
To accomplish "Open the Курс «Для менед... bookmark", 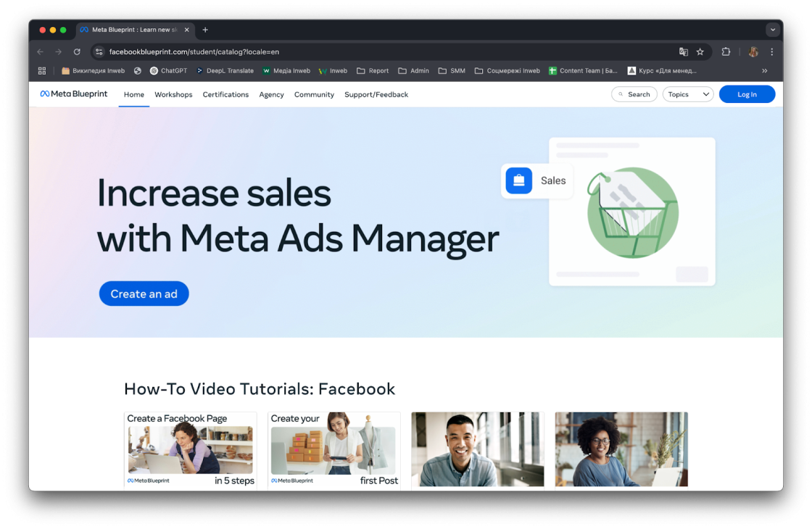I will pos(662,71).
